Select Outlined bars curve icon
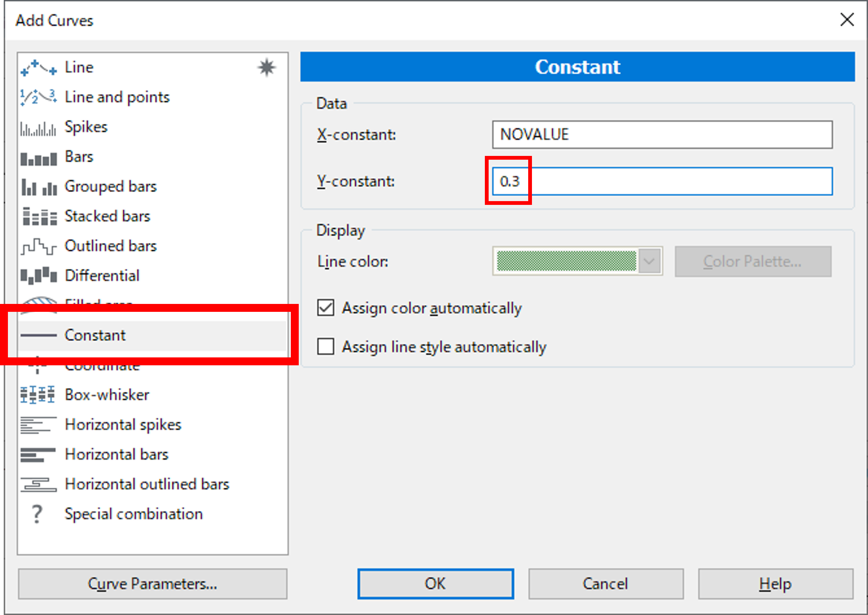Image resolution: width=868 pixels, height=615 pixels. [38, 247]
